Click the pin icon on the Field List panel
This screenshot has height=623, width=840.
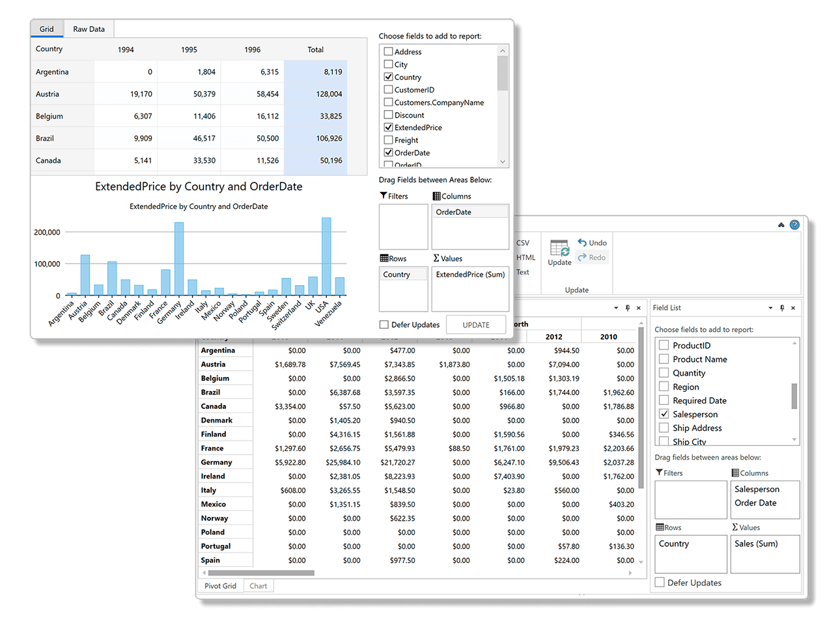(x=781, y=307)
